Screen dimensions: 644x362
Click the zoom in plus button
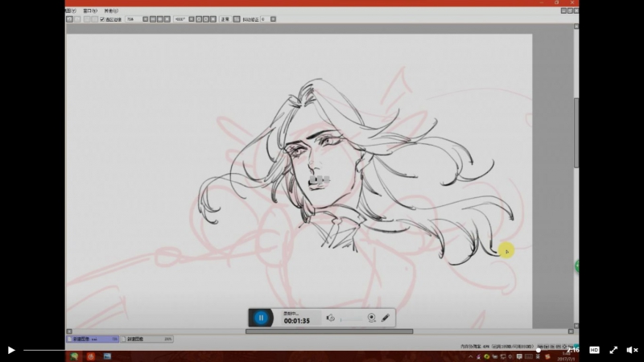click(160, 19)
